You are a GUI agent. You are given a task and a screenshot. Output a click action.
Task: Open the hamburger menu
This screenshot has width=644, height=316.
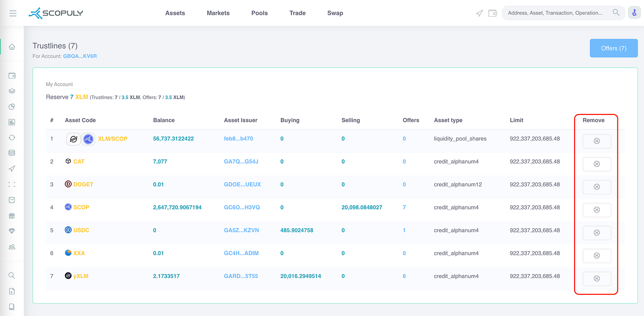click(x=13, y=13)
